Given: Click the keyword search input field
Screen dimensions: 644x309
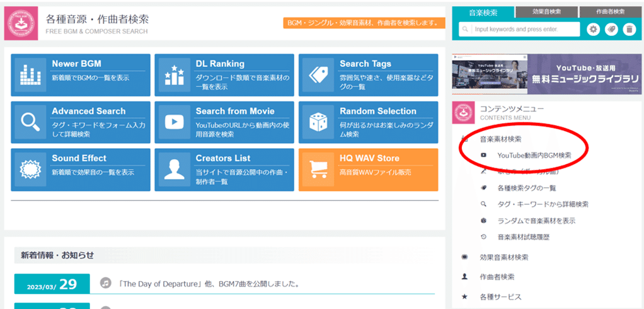Looking at the screenshot, I should coord(519,30).
